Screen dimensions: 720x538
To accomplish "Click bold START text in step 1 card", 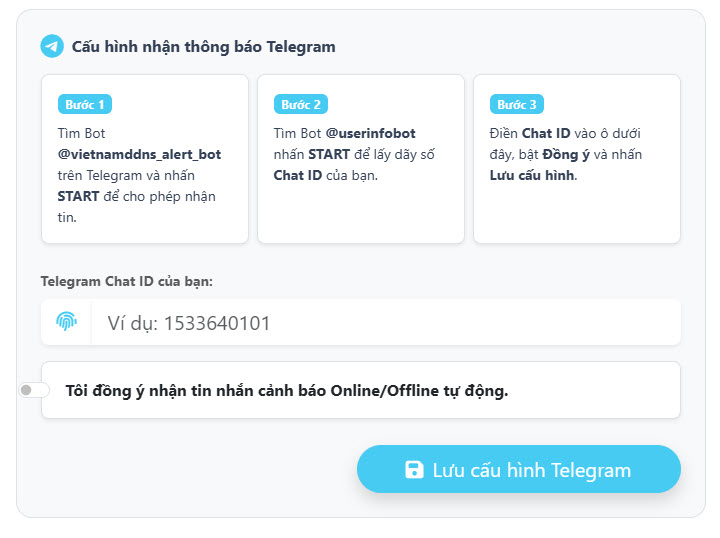I will coord(78,196).
